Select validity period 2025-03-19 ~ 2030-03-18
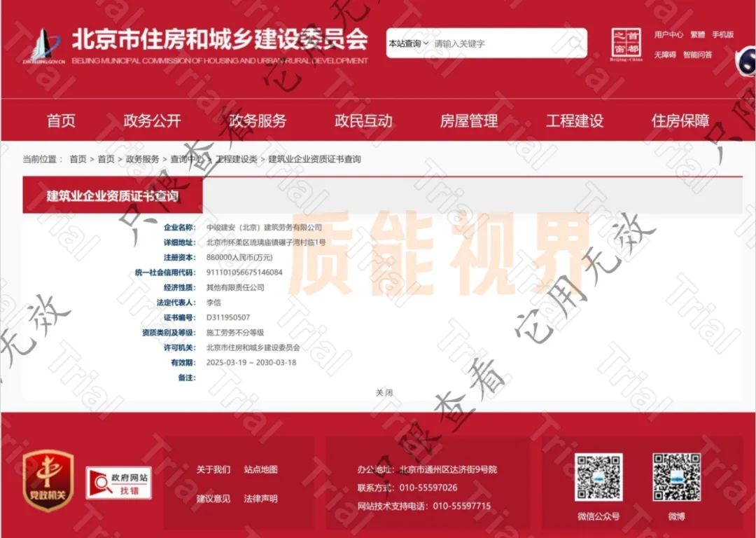 (251, 362)
